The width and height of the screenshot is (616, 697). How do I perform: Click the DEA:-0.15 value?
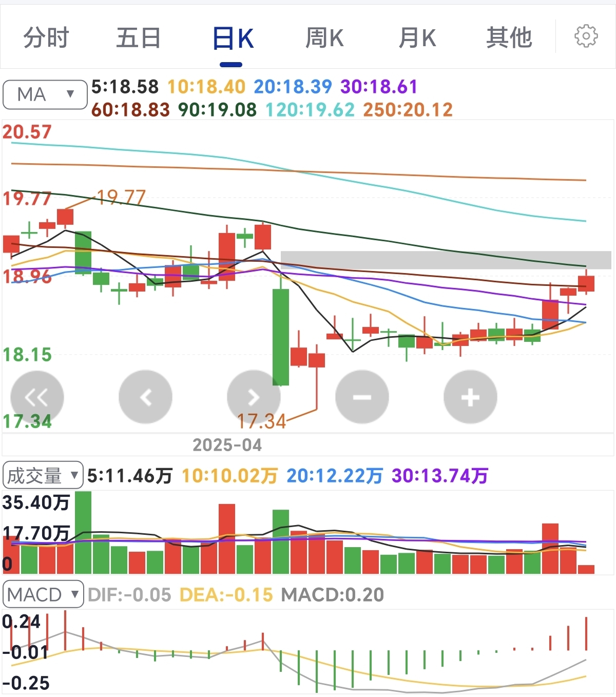pos(226,595)
